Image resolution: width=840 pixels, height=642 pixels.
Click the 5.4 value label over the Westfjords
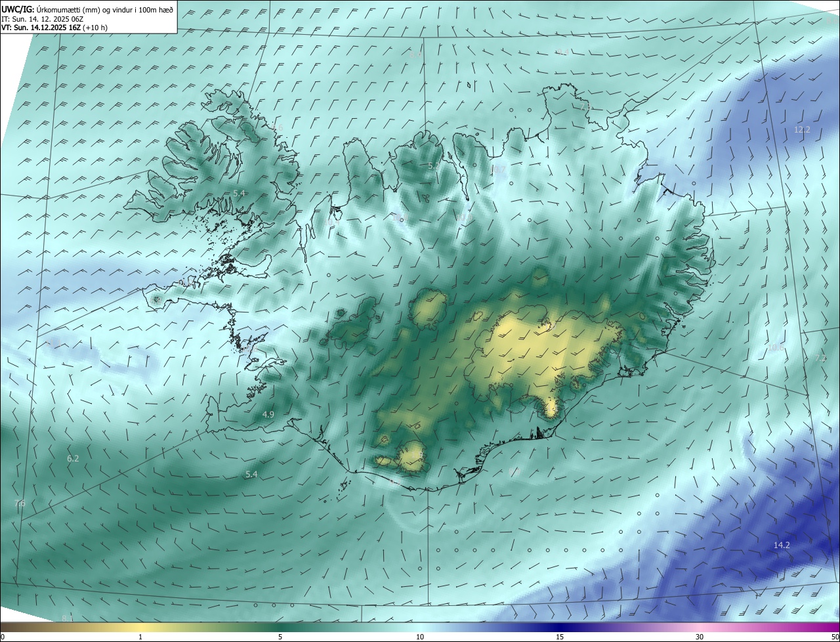[x=239, y=193]
